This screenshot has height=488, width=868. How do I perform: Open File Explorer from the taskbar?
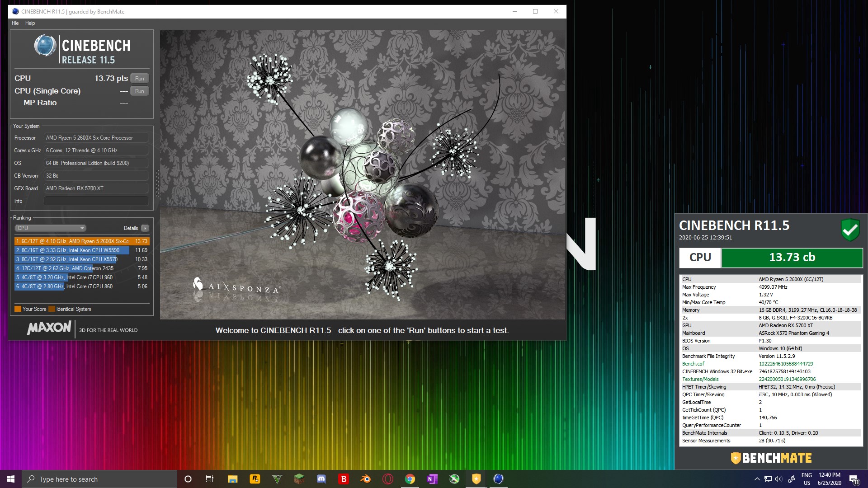click(x=232, y=479)
